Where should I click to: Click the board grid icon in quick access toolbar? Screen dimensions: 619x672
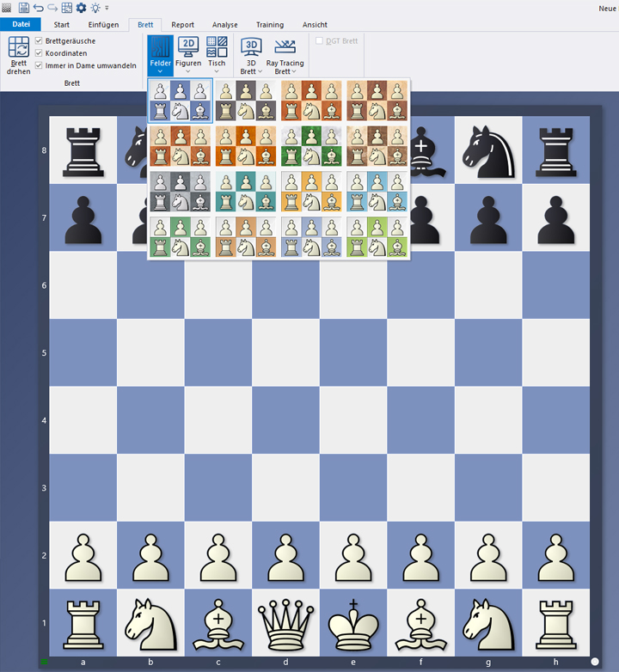(66, 8)
